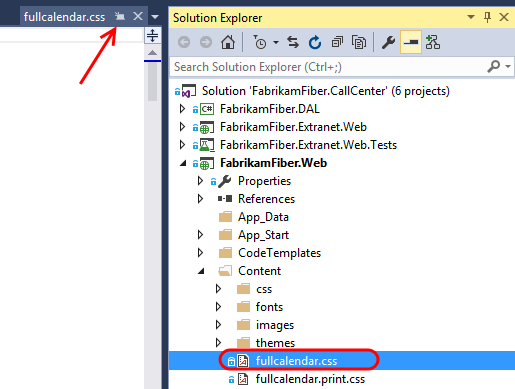Open the Pending Changes Filter clock icon
The height and width of the screenshot is (389, 515).
click(260, 42)
